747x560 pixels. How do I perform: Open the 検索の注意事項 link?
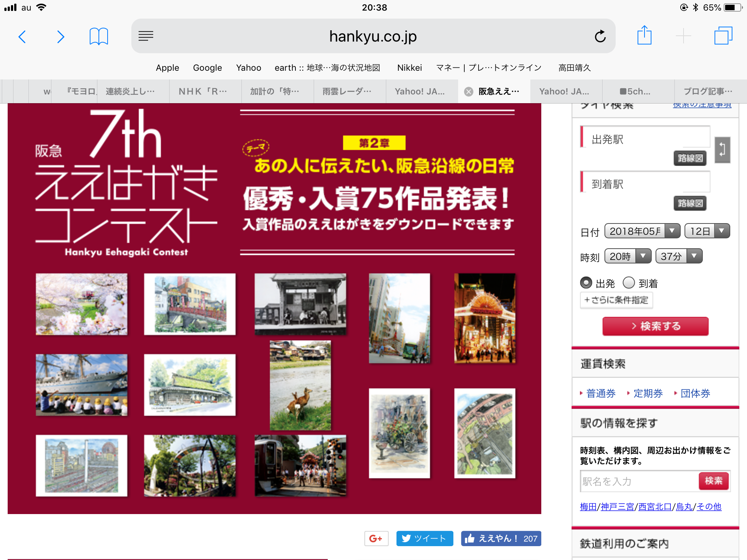point(702,105)
